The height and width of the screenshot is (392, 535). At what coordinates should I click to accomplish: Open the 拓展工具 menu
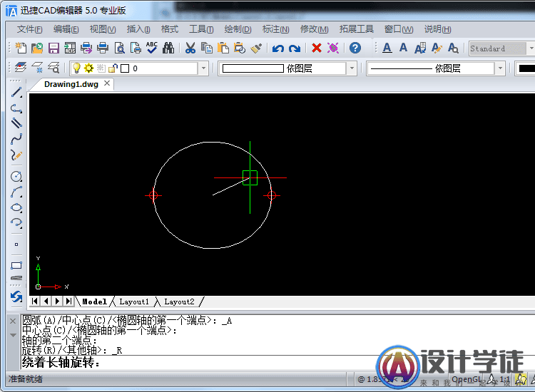click(x=357, y=29)
